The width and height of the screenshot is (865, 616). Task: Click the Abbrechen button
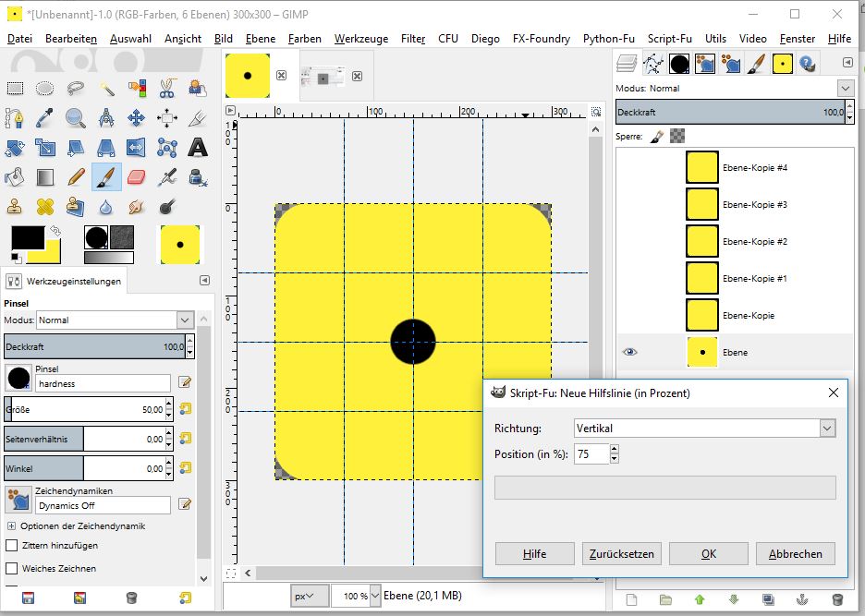pos(795,554)
